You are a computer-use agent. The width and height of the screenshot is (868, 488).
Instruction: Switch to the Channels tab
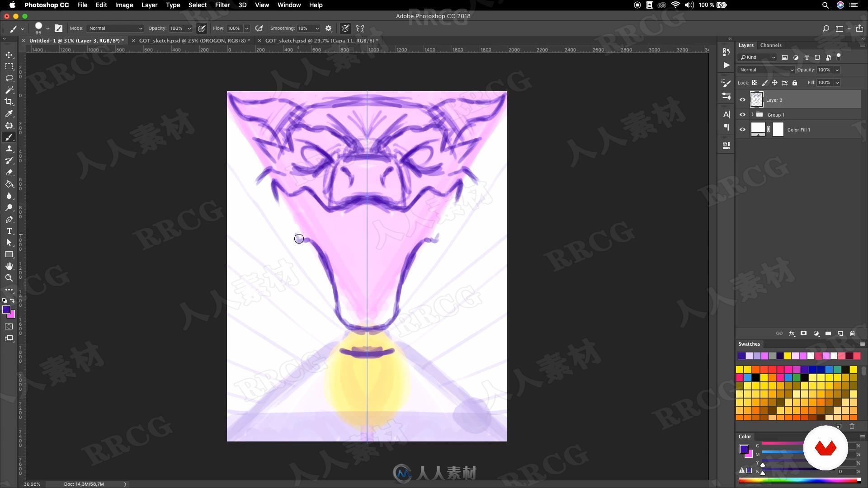coord(771,45)
